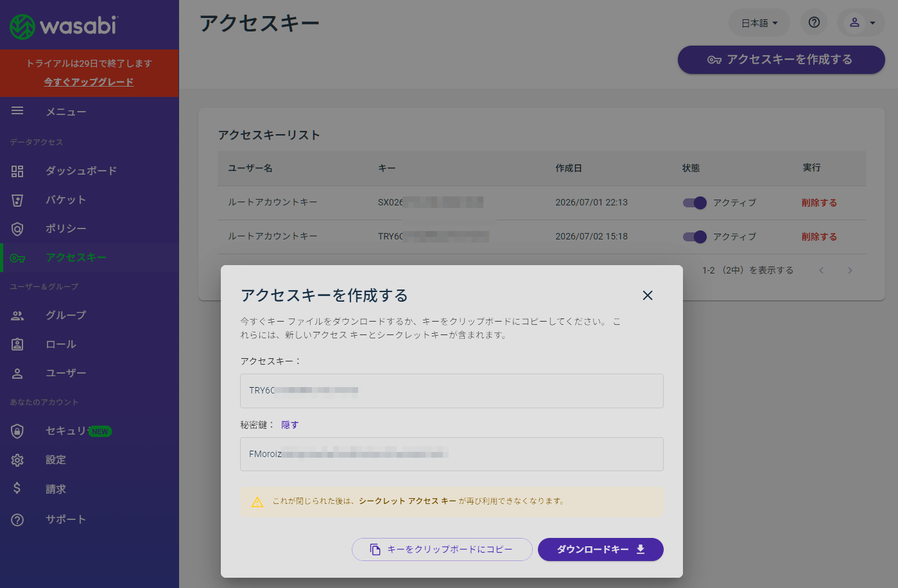Viewport: 898px width, 588px height.
Task: Click 今すぐアップグレード link
Action: (x=89, y=82)
